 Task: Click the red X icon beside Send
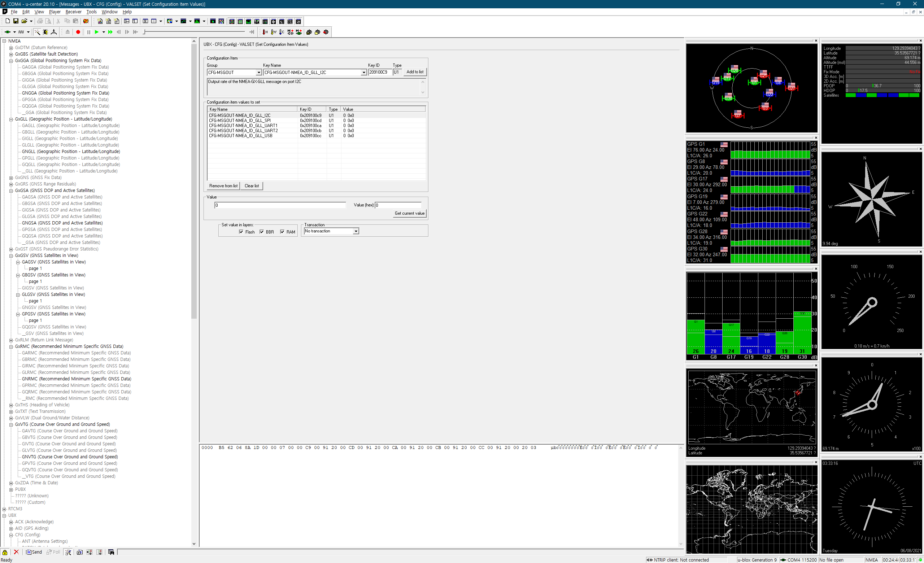[x=16, y=552]
